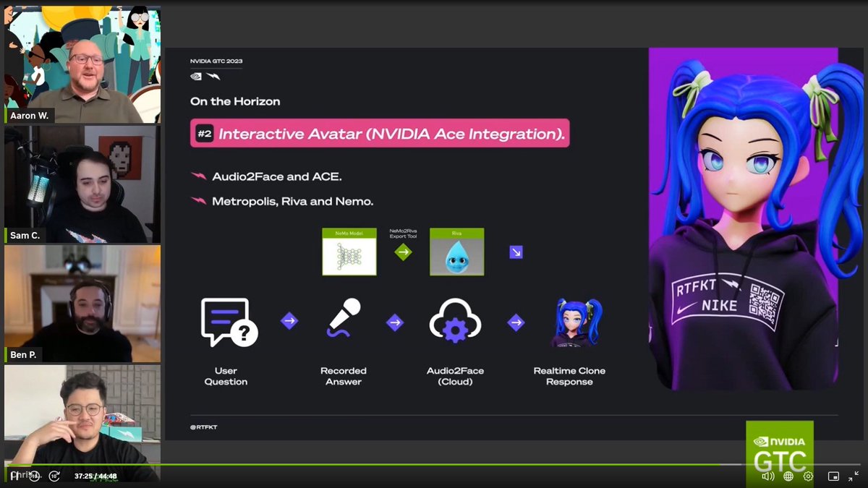Open the NeMo2Riva Export Tool arrow icon

tap(403, 252)
